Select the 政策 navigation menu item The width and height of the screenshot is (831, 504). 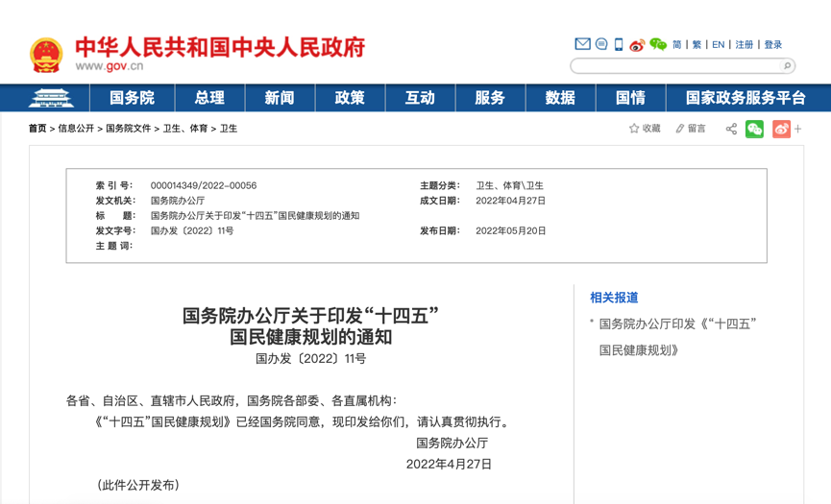(x=350, y=98)
